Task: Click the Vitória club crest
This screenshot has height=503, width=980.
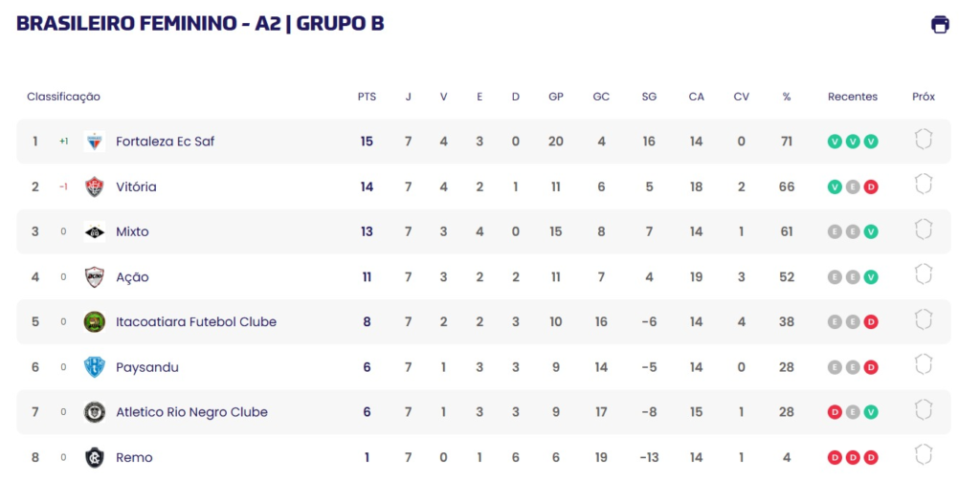Action: (95, 186)
